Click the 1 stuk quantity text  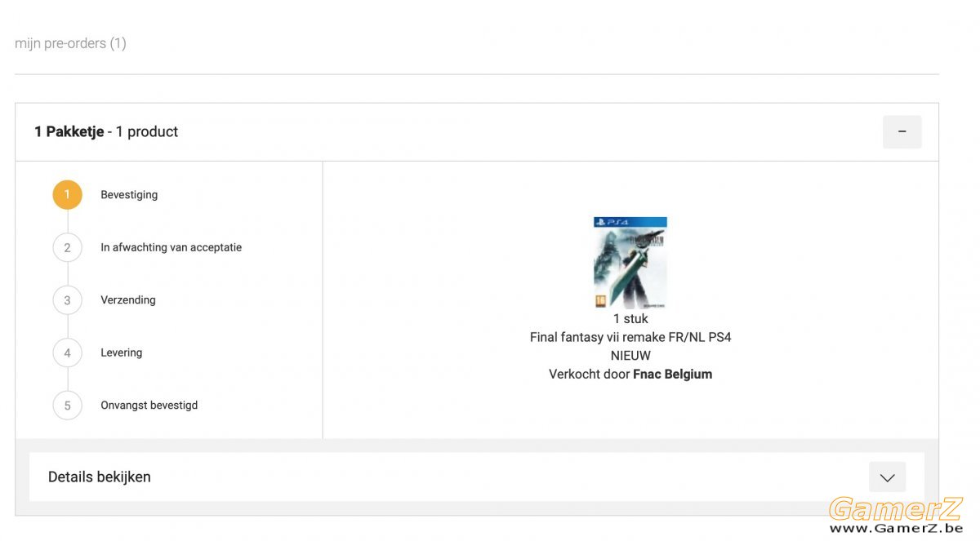(630, 318)
